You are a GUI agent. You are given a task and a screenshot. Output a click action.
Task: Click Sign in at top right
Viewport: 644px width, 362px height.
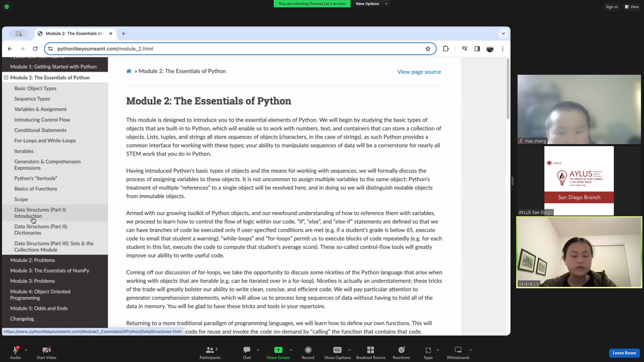coord(611,7)
